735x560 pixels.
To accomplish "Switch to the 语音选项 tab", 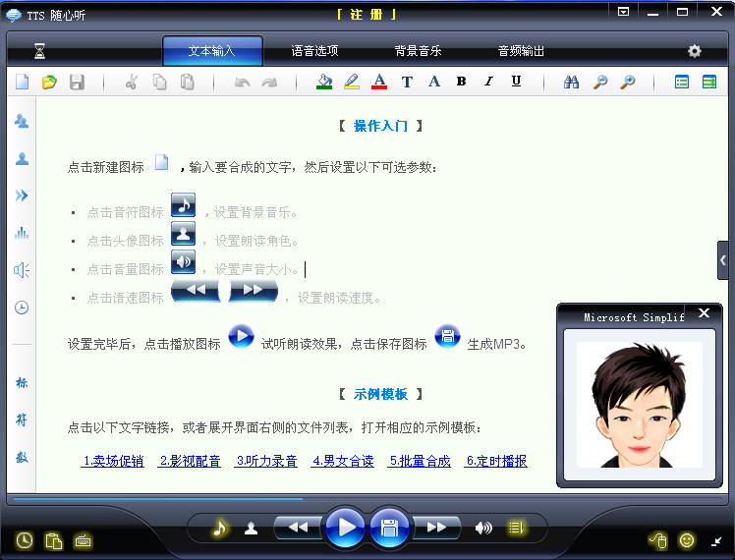I will pyautogui.click(x=314, y=51).
